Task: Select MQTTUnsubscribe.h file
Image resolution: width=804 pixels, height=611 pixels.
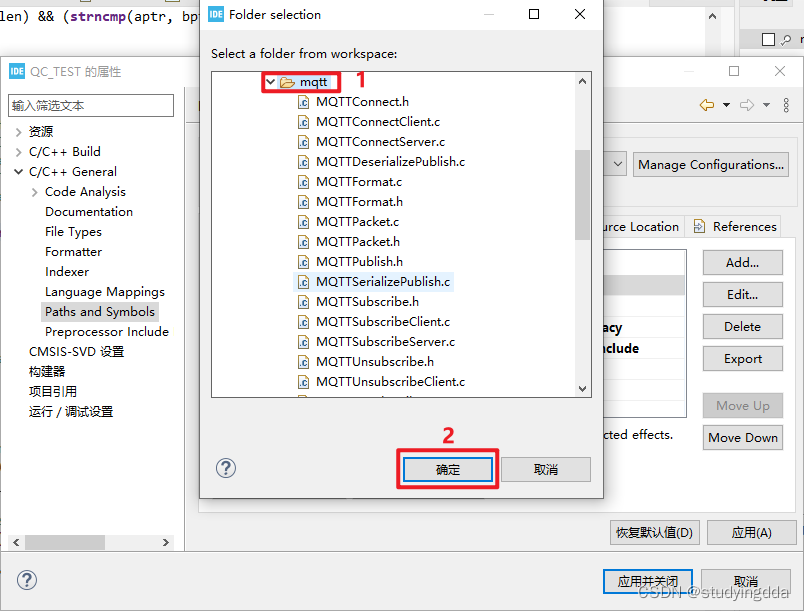Action: (x=375, y=362)
